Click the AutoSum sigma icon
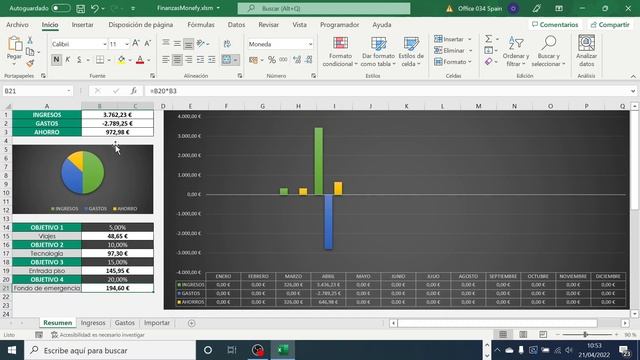Screen dimensions: 640x360 click(488, 39)
